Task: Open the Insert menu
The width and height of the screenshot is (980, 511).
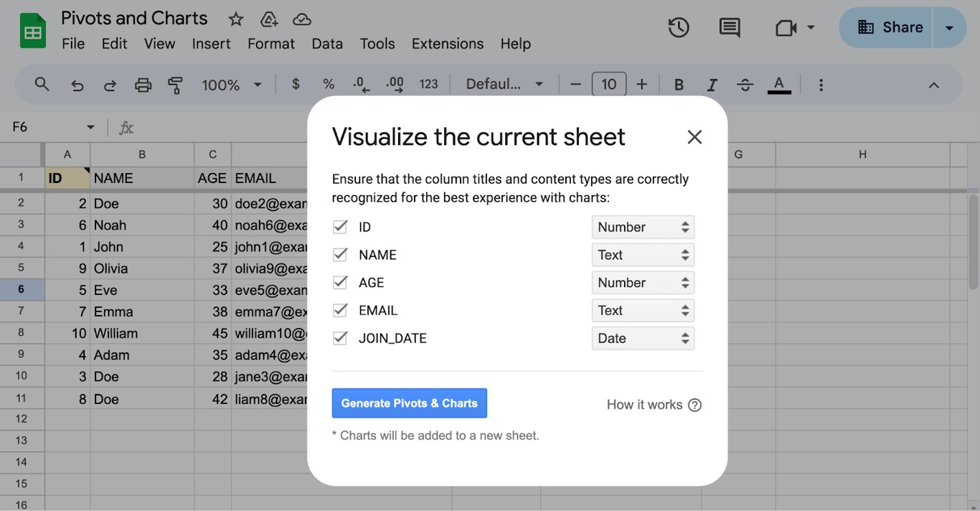Action: [x=211, y=44]
